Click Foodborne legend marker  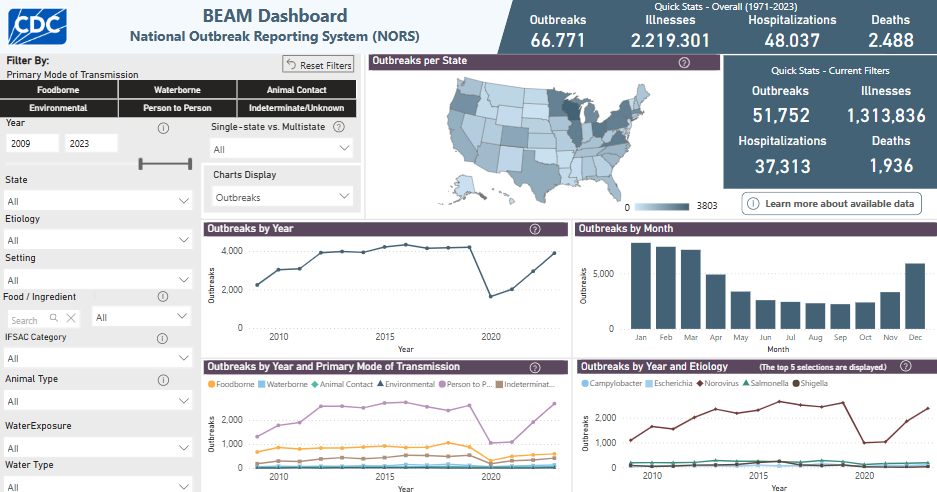[x=212, y=384]
